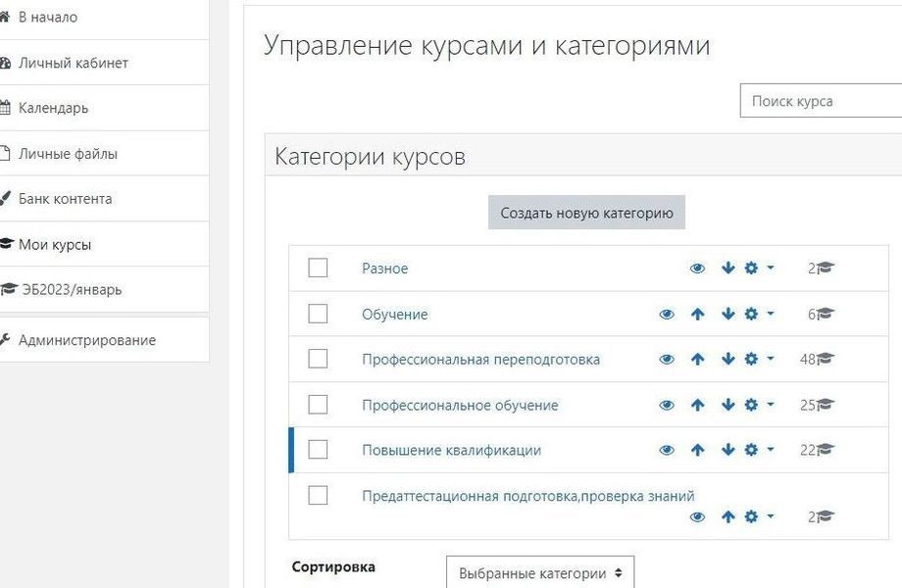The height and width of the screenshot is (588, 902).
Task: Open Предаттестационная подготовка,проверка знаний link
Action: (528, 496)
